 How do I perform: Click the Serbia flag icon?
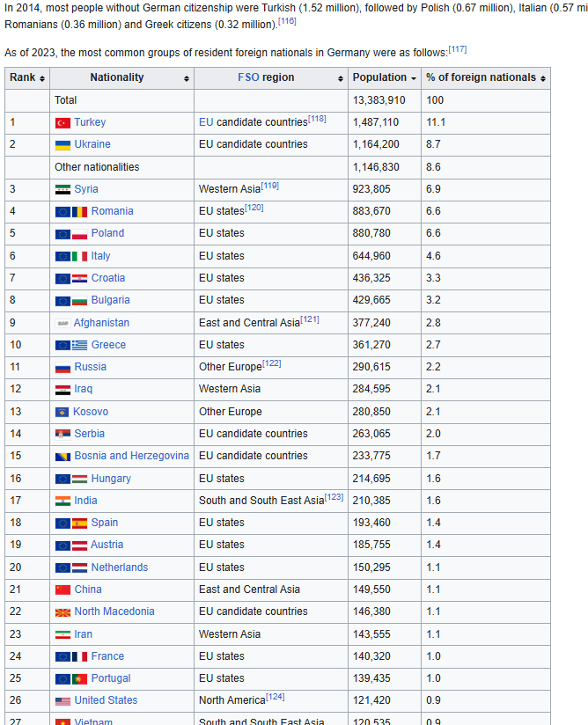62,434
